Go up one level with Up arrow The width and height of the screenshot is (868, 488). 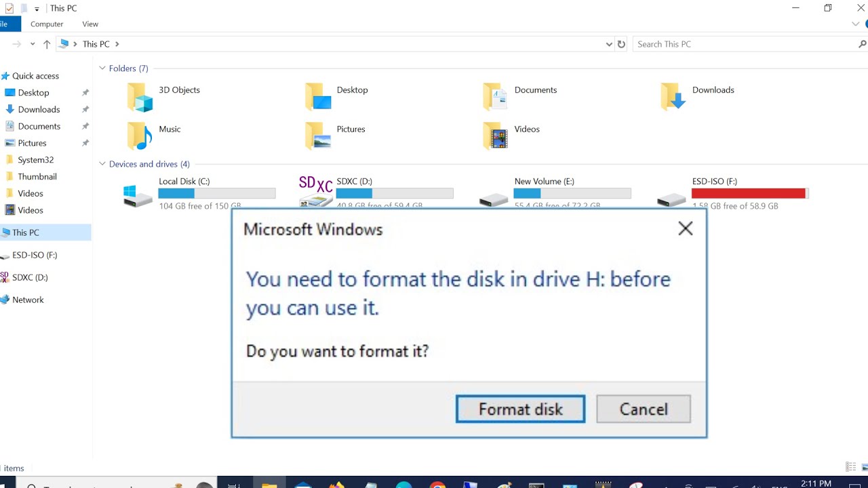click(x=47, y=44)
